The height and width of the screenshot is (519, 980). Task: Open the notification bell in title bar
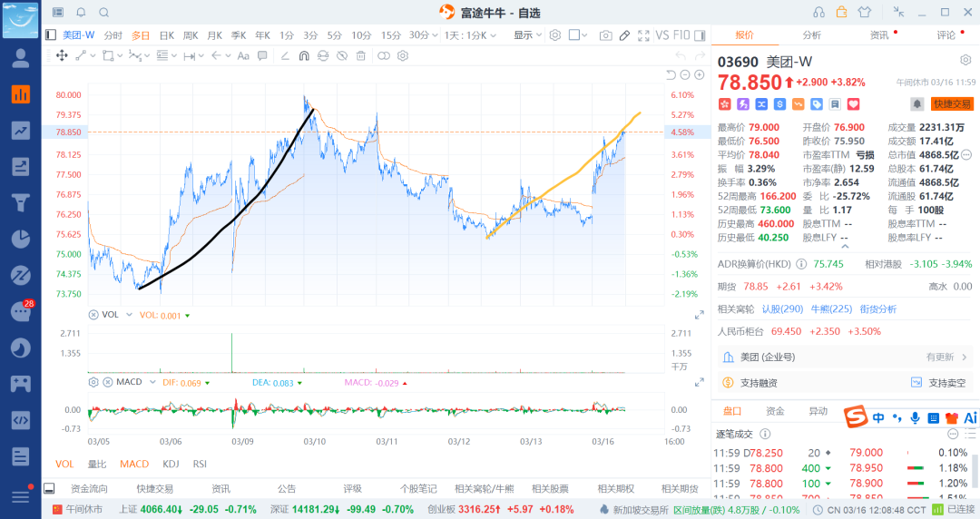click(82, 12)
